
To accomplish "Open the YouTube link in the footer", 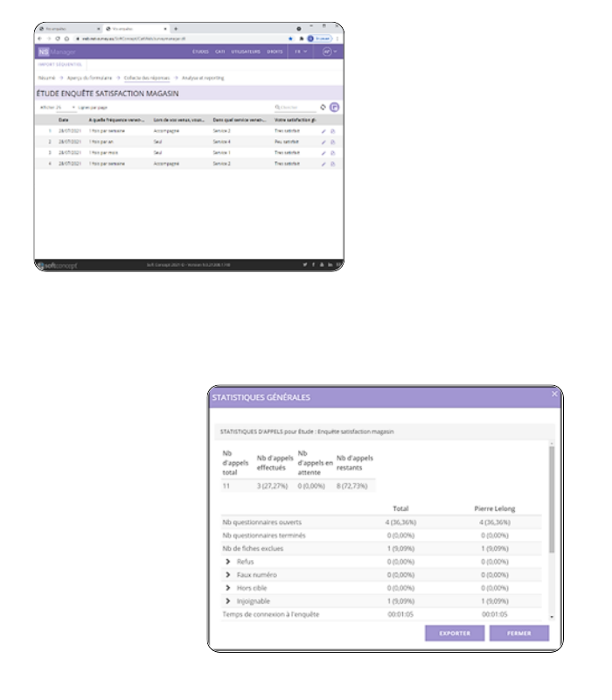I will click(x=322, y=265).
